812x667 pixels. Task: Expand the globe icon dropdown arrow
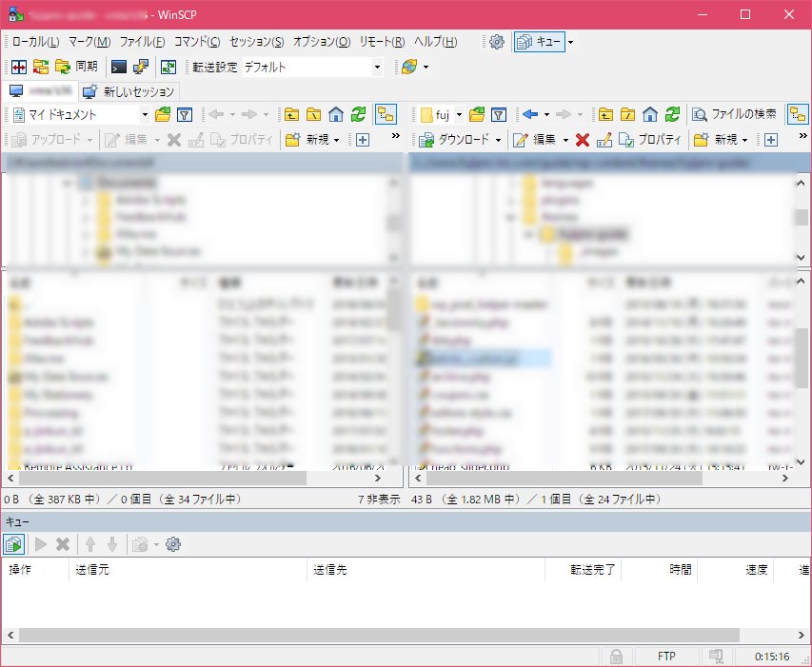pos(426,67)
